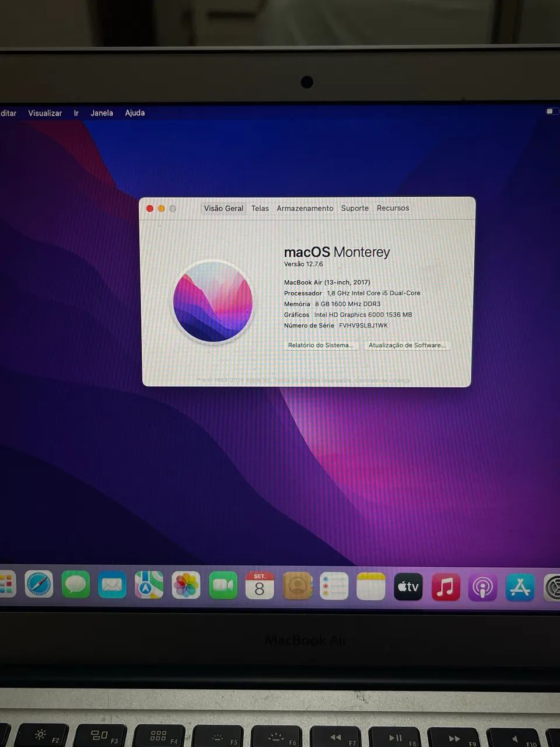Close the About This Mac window

coord(150,208)
